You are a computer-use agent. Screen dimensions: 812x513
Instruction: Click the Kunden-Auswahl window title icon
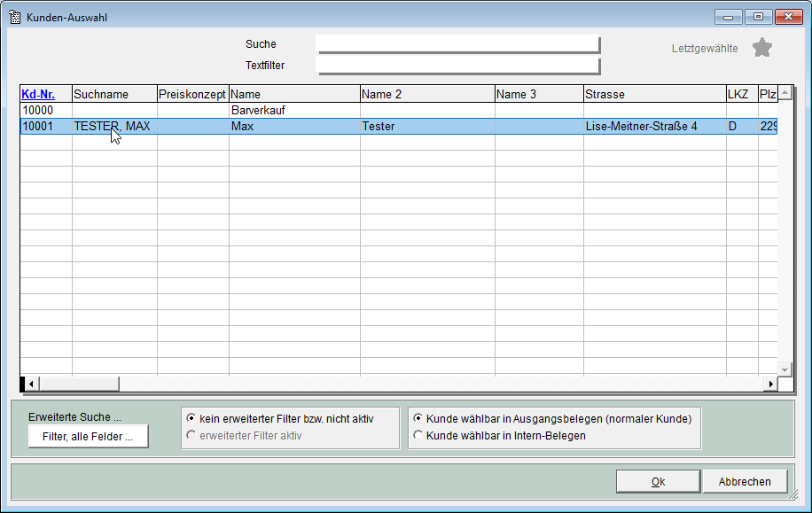(14, 17)
